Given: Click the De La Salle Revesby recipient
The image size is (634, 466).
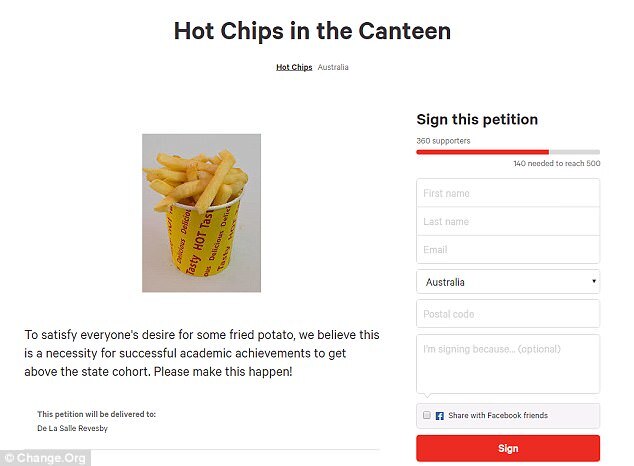Looking at the screenshot, I should [x=71, y=427].
